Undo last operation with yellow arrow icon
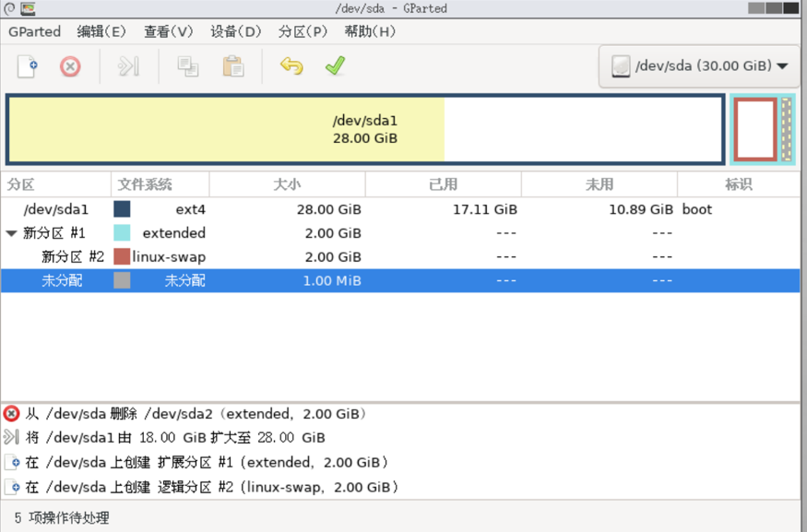Viewport: 807px width, 532px height. (x=291, y=66)
